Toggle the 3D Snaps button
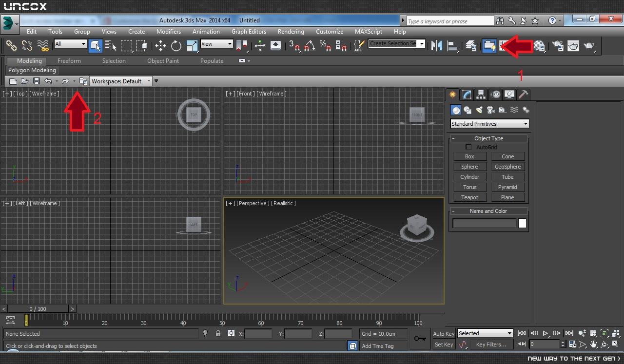 point(294,45)
